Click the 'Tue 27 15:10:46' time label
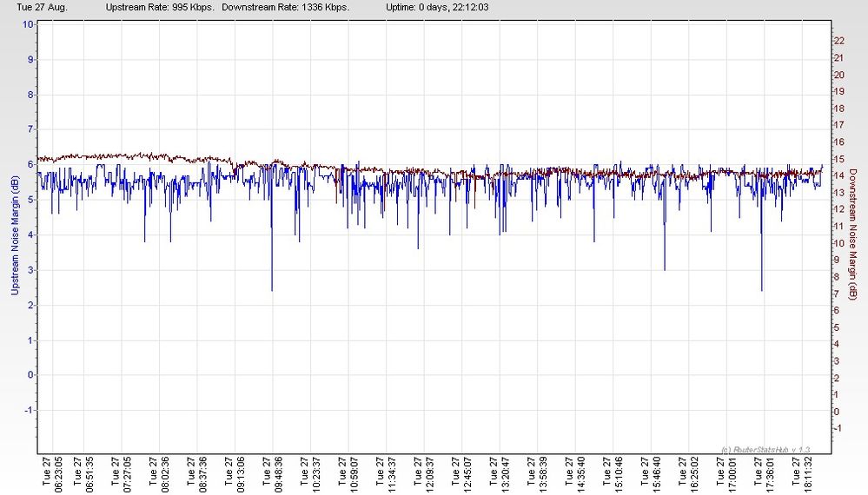This screenshot has height=495, width=868. point(613,474)
